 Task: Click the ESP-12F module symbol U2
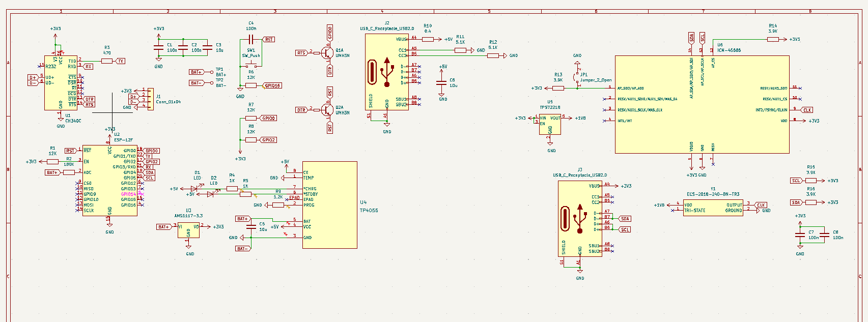(x=109, y=180)
